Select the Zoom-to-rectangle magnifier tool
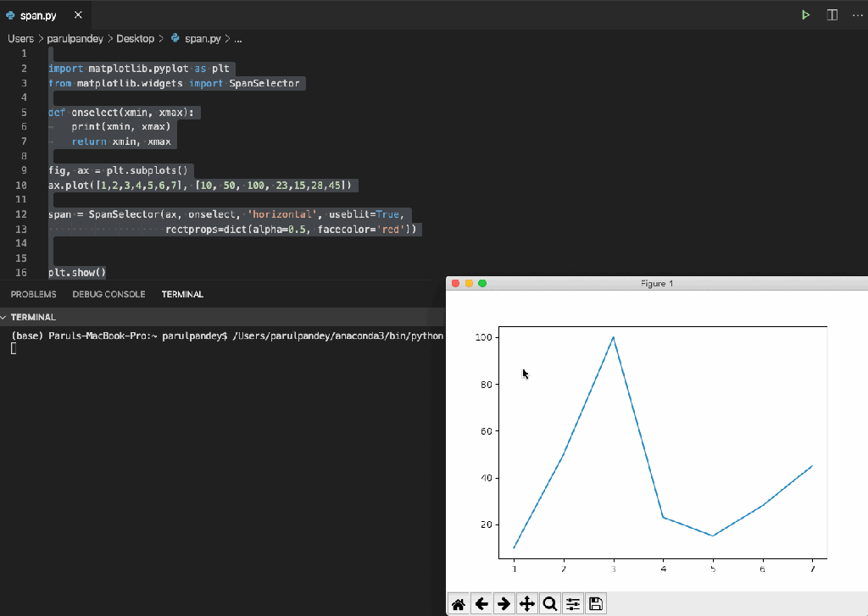 coord(549,603)
